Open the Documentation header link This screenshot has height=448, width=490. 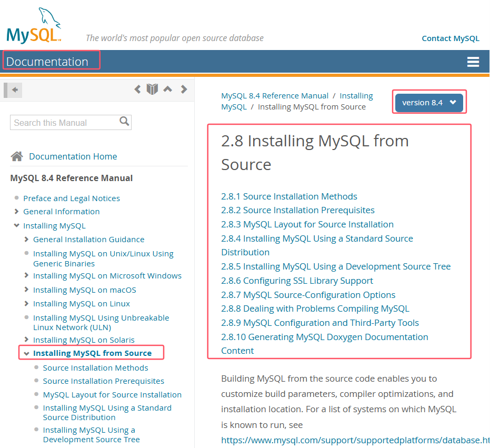click(x=47, y=62)
